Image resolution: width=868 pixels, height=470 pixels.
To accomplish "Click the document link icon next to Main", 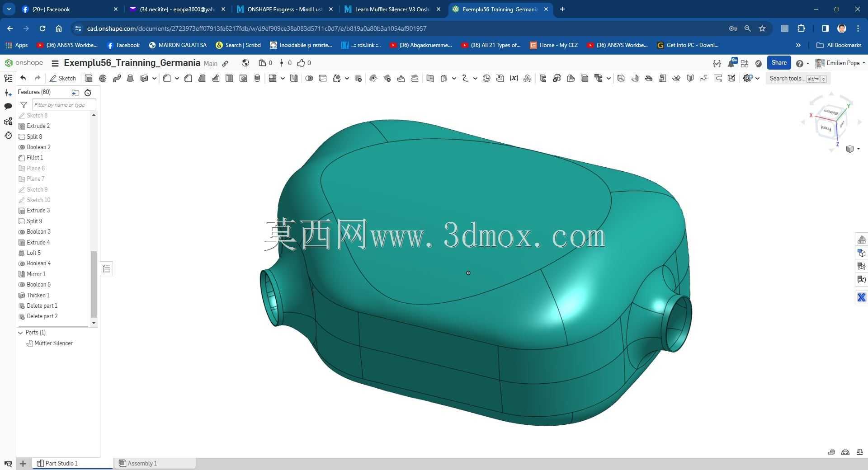I will pyautogui.click(x=225, y=63).
